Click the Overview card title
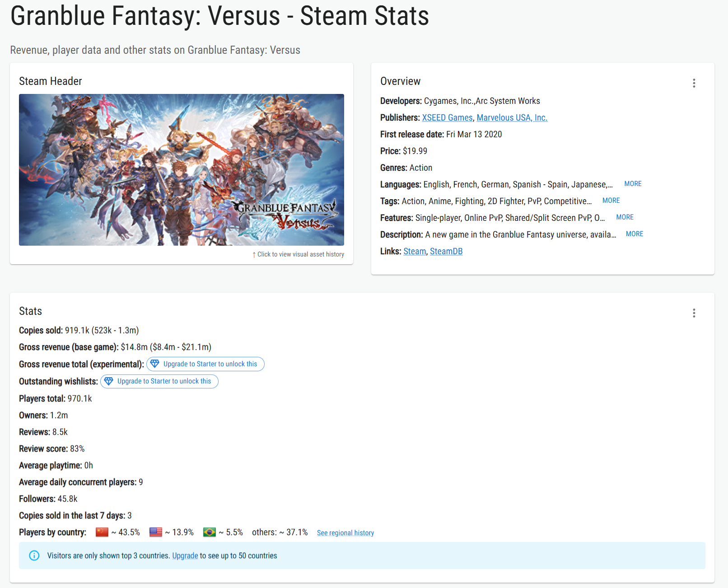Image resolution: width=728 pixels, height=588 pixels. [401, 81]
